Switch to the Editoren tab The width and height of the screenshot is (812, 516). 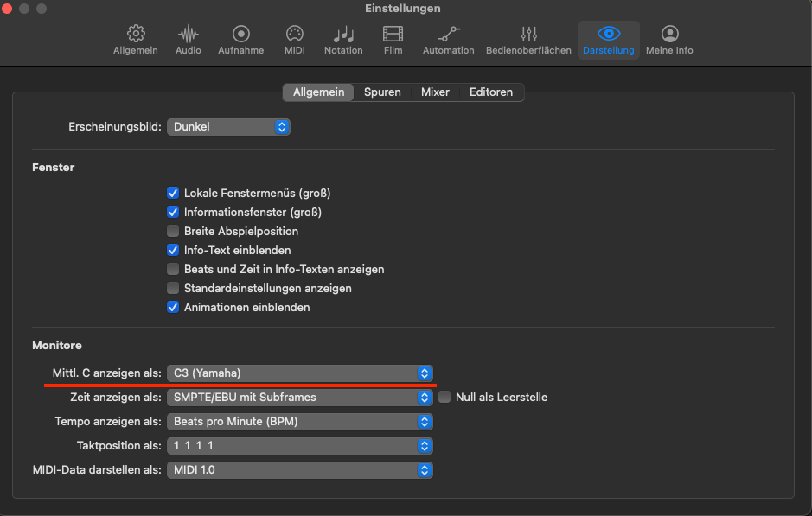[491, 92]
